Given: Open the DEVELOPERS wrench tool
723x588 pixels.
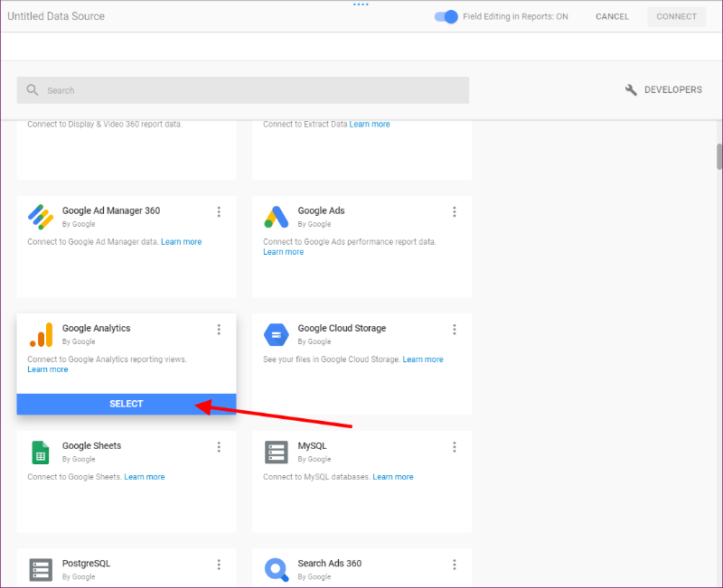Looking at the screenshot, I should pos(631,89).
